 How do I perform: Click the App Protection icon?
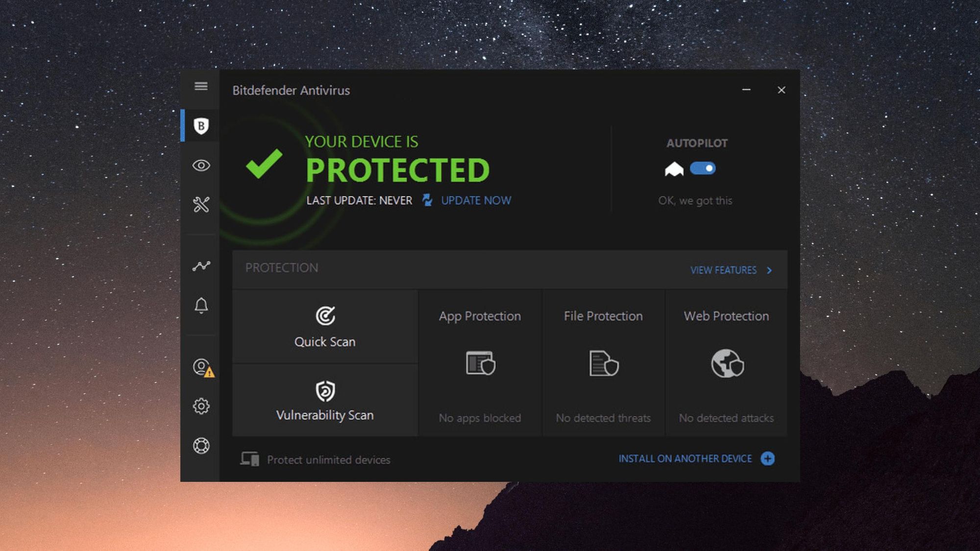click(479, 363)
